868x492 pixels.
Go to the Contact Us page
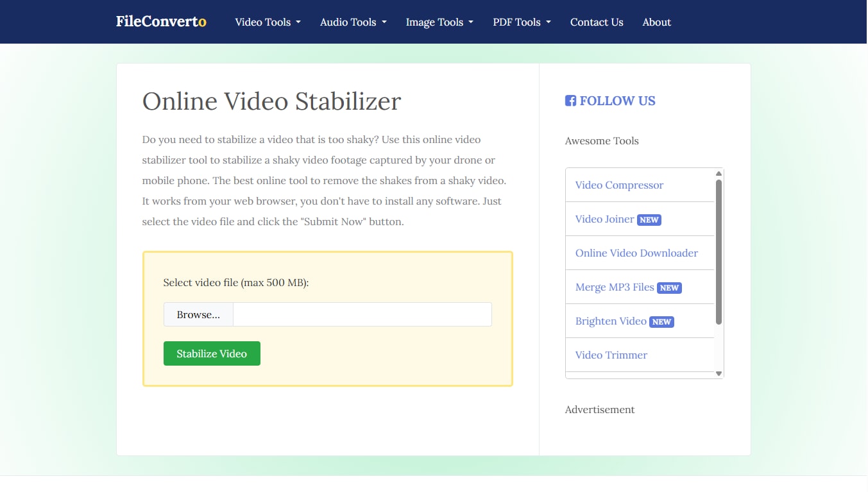click(x=597, y=22)
